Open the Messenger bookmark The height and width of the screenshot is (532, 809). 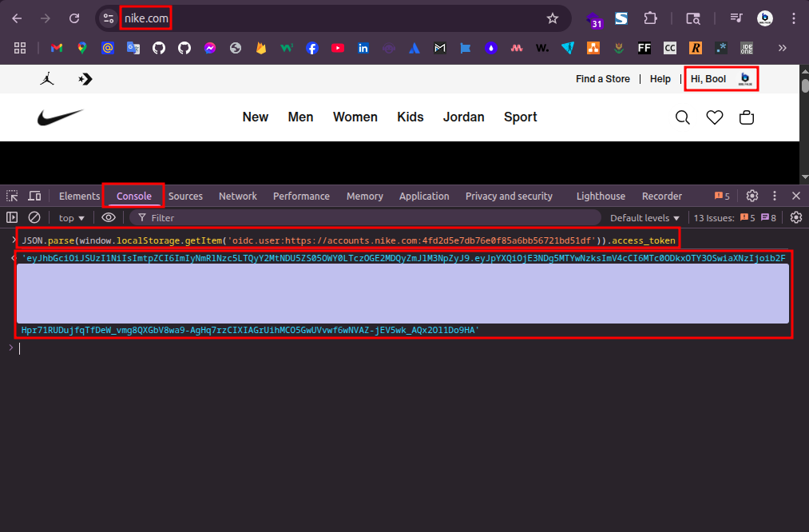(x=210, y=48)
